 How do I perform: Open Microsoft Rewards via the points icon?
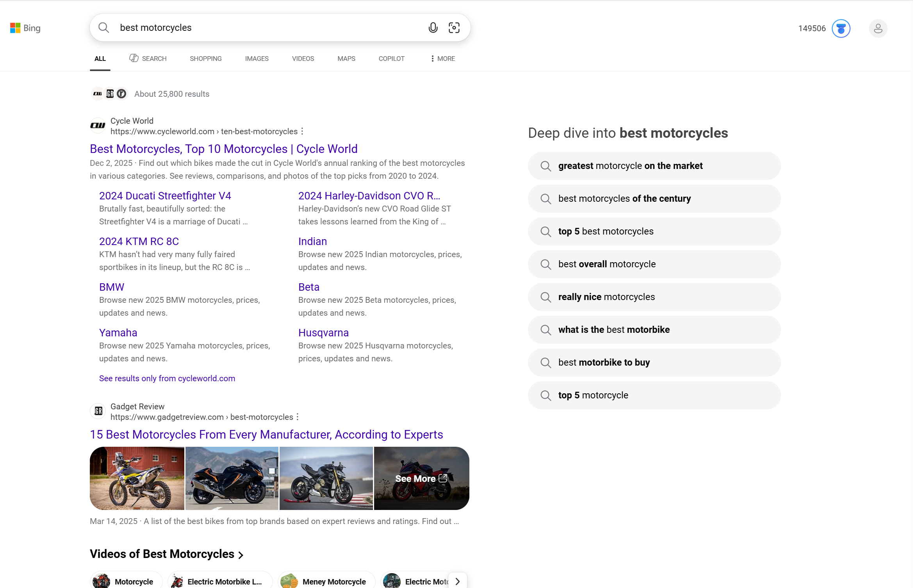coord(841,28)
